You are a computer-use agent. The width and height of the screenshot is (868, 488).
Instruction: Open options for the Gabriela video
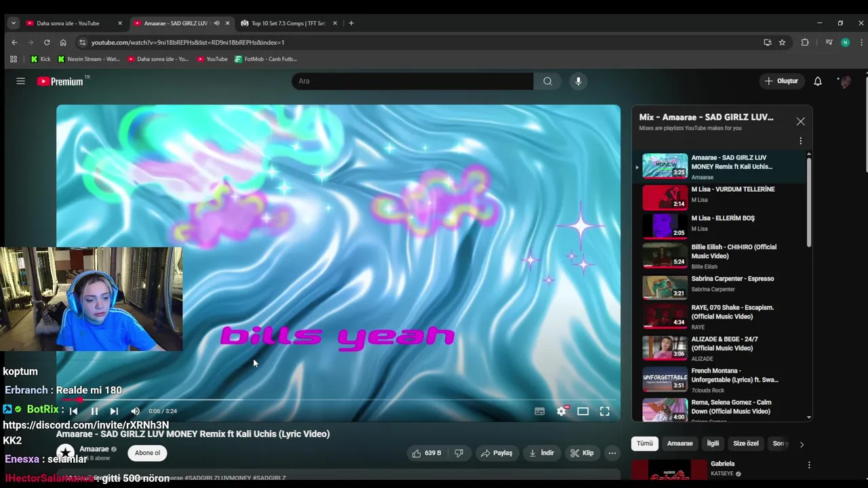coord(808,465)
